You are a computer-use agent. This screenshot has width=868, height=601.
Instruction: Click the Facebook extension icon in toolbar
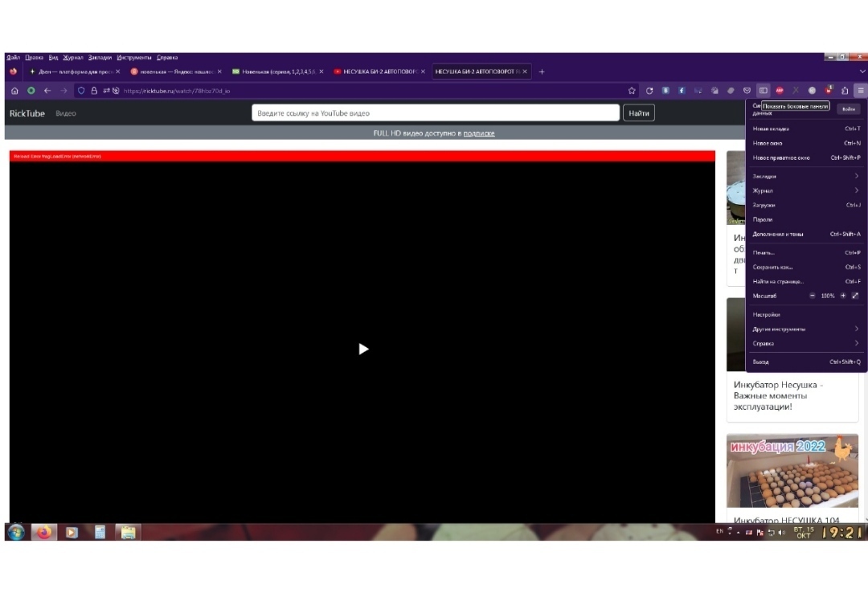click(x=682, y=91)
